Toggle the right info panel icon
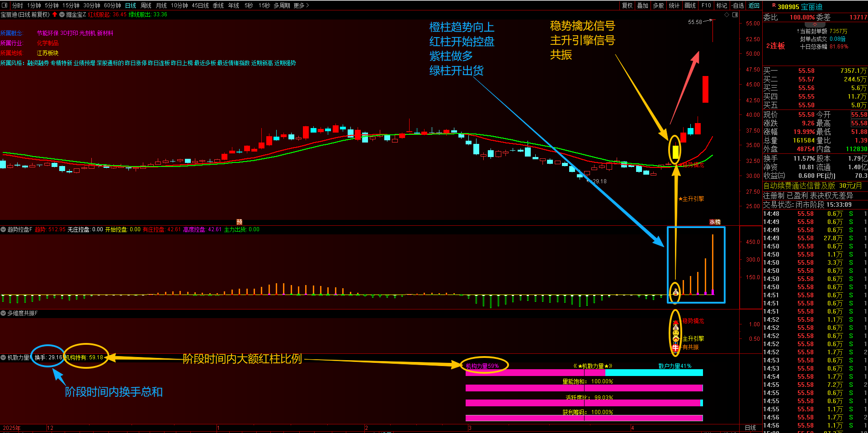868x433 pixels. (x=735, y=15)
